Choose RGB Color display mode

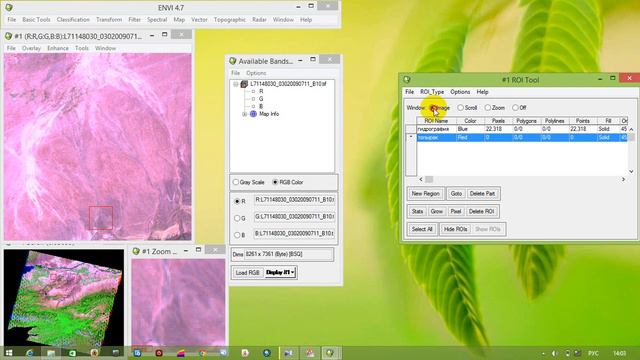(275, 182)
